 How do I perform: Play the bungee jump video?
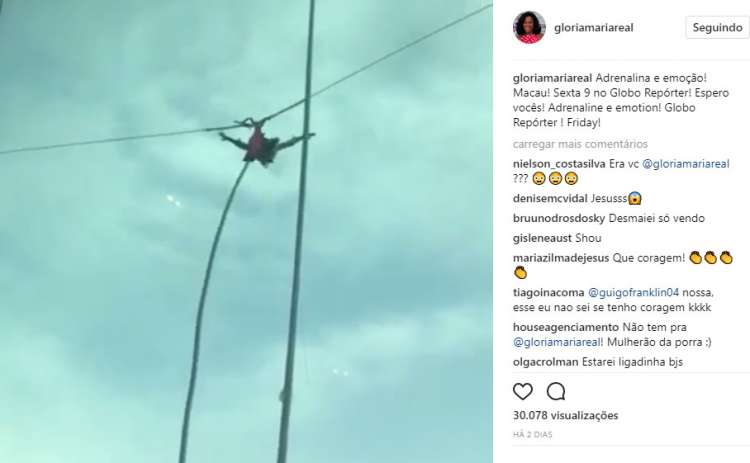click(246, 232)
